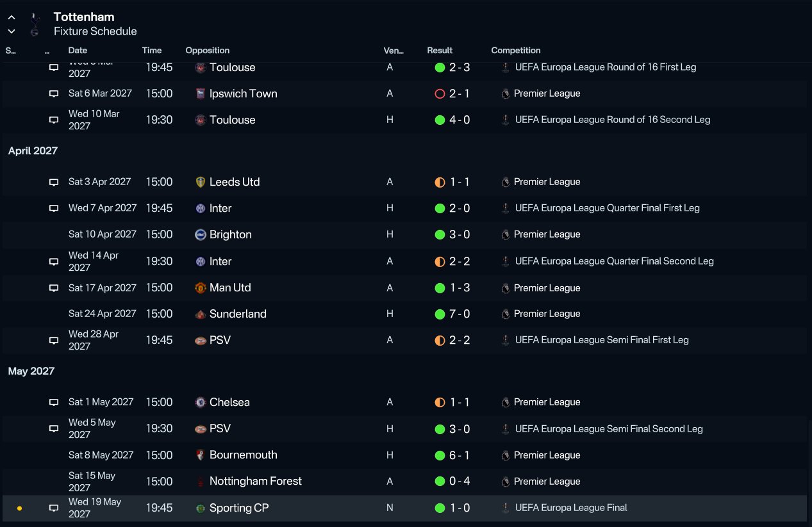This screenshot has height=527, width=812.
Task: Click the TV broadcast icon on Leeds Utd row
Action: pos(54,182)
